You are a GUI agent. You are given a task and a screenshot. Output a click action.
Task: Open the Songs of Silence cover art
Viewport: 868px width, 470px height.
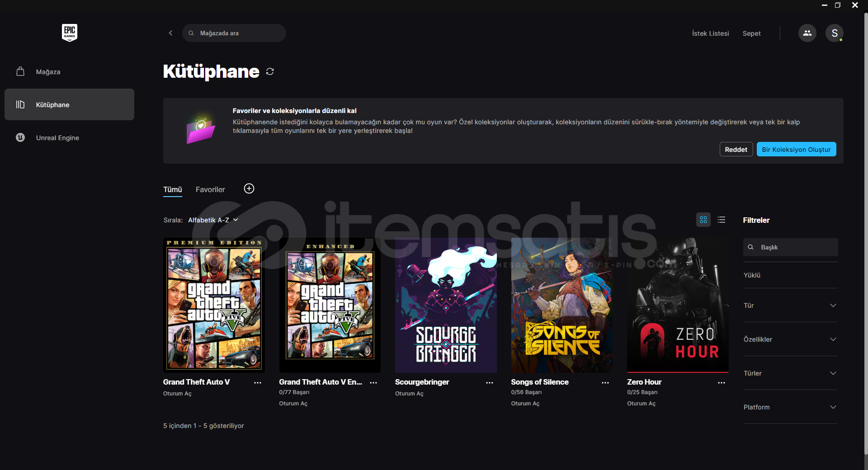[562, 305]
